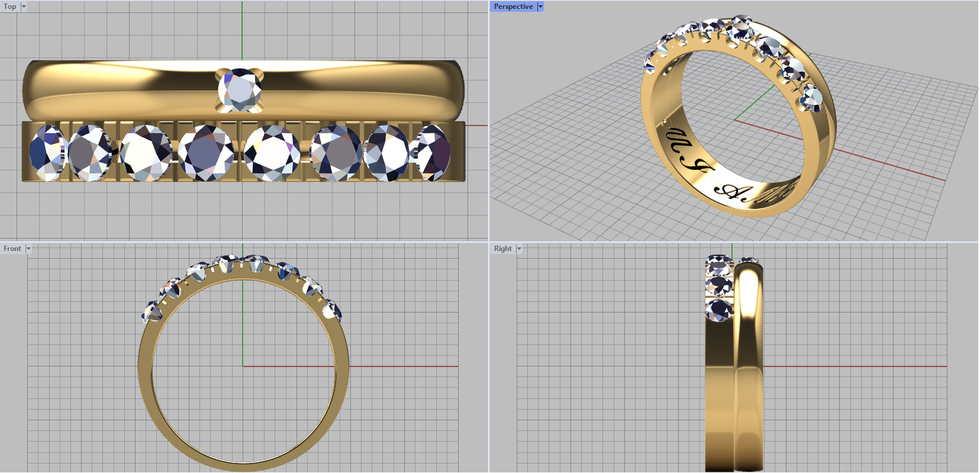The image size is (980, 473).
Task: Activate the Right viewport title label
Action: (x=503, y=249)
